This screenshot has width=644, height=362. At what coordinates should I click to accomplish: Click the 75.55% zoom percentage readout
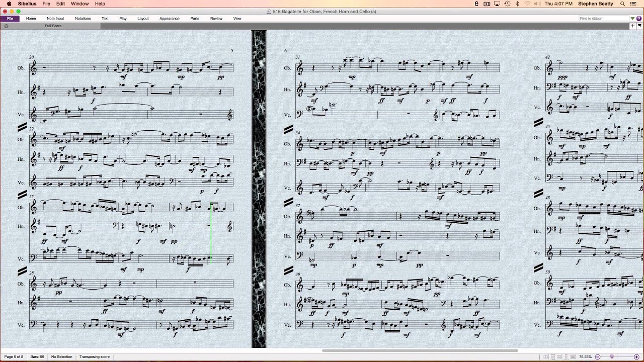click(x=585, y=356)
